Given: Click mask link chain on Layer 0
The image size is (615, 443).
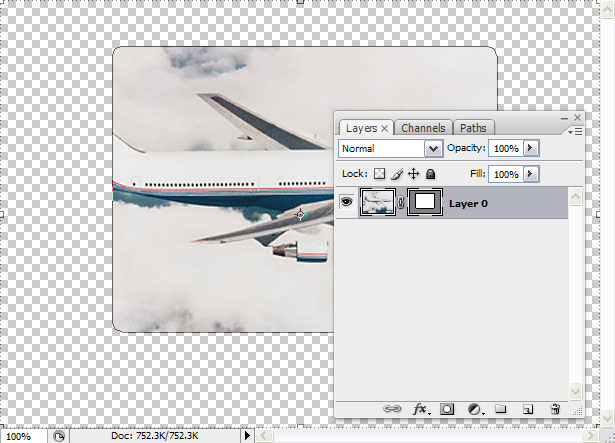Looking at the screenshot, I should click(x=402, y=203).
